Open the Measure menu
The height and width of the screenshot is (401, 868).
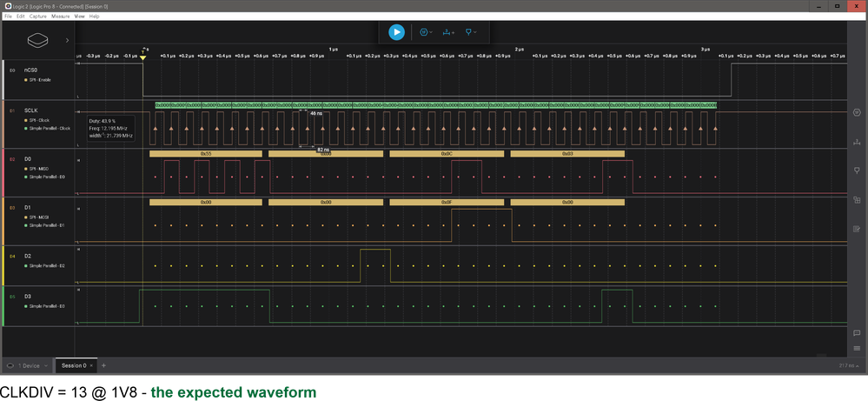(60, 17)
